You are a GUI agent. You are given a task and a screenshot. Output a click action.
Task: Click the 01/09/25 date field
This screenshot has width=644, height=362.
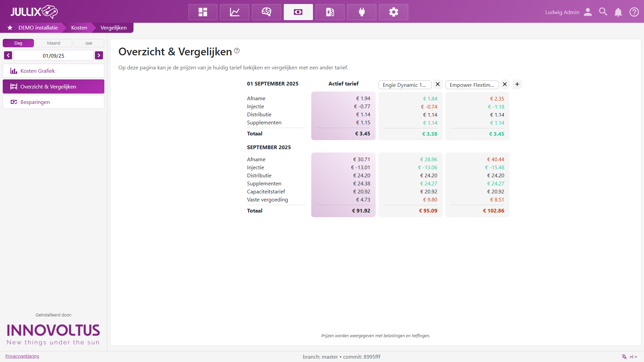point(53,56)
